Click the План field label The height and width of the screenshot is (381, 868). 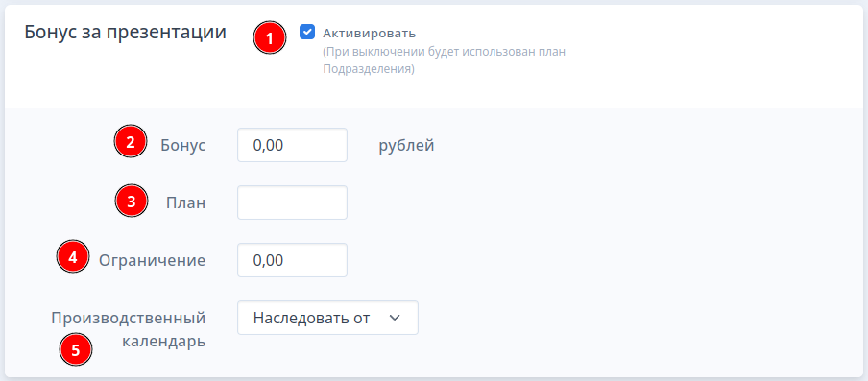pyautogui.click(x=186, y=202)
